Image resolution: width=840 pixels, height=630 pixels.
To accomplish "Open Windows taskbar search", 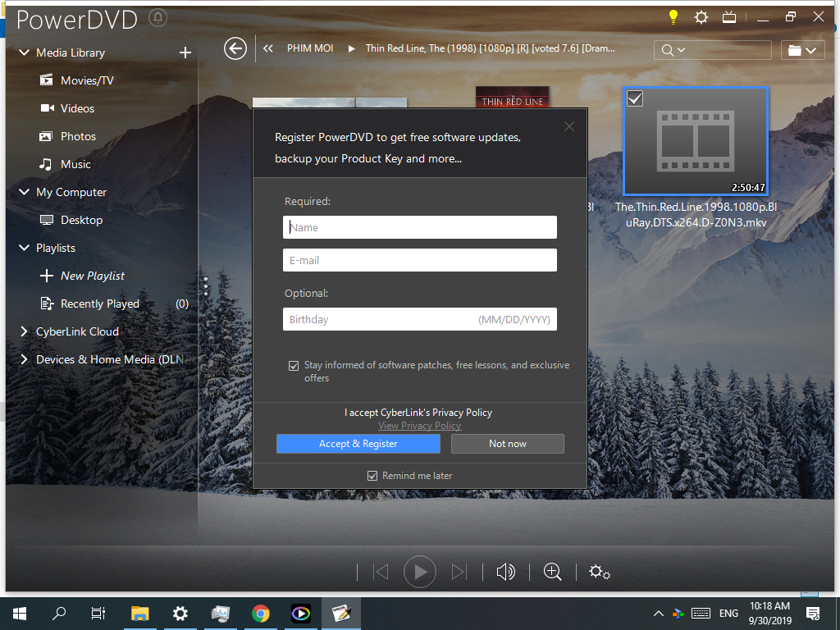I will pyautogui.click(x=59, y=613).
